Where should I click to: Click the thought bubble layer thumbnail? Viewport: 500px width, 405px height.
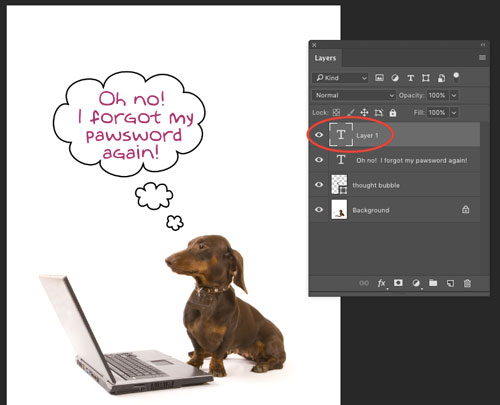pos(339,185)
